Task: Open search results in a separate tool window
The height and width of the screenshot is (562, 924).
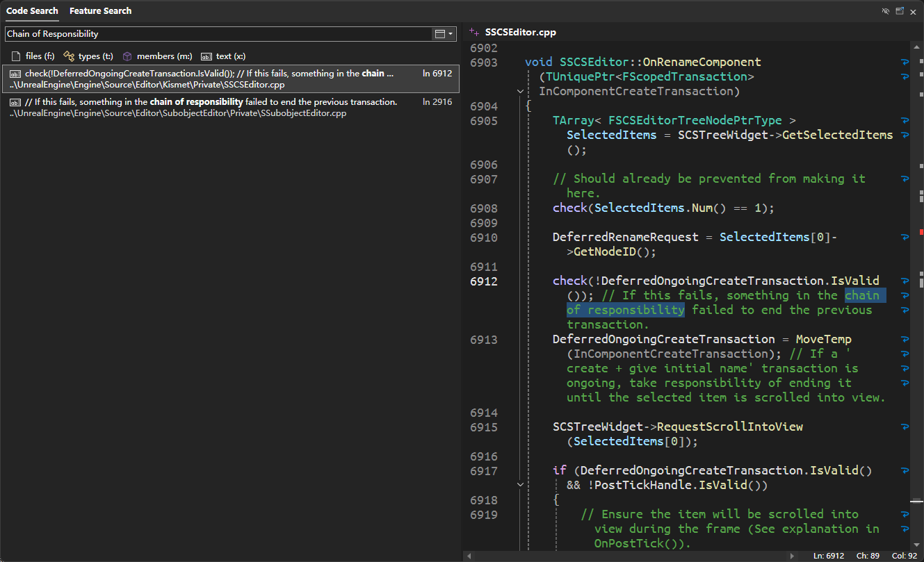Action: coord(900,11)
